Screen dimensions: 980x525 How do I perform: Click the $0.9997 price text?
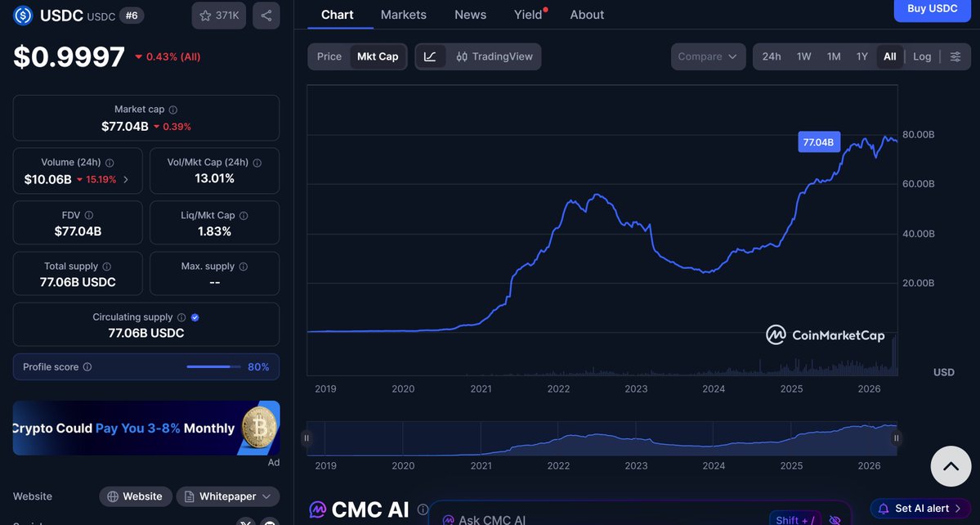pyautogui.click(x=69, y=57)
